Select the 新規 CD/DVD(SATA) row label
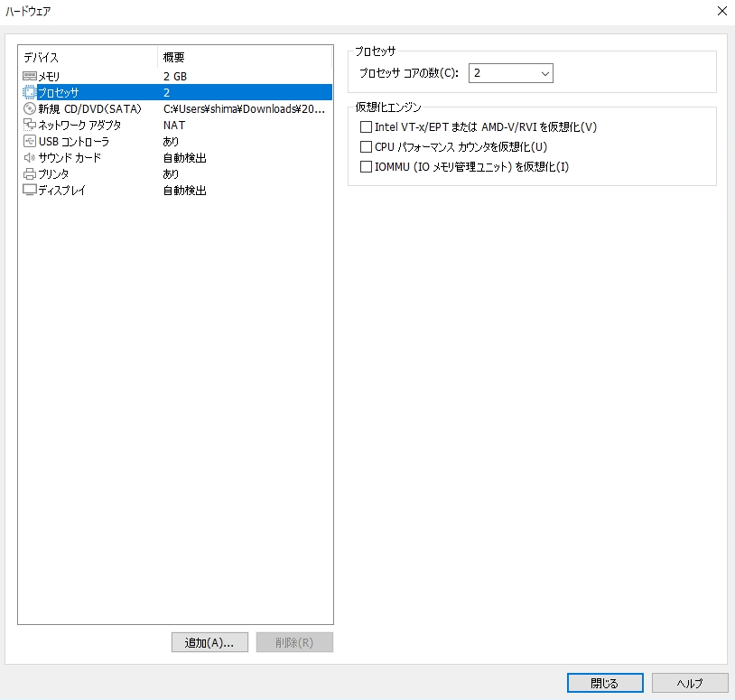The width and height of the screenshot is (735, 700). coord(89,108)
